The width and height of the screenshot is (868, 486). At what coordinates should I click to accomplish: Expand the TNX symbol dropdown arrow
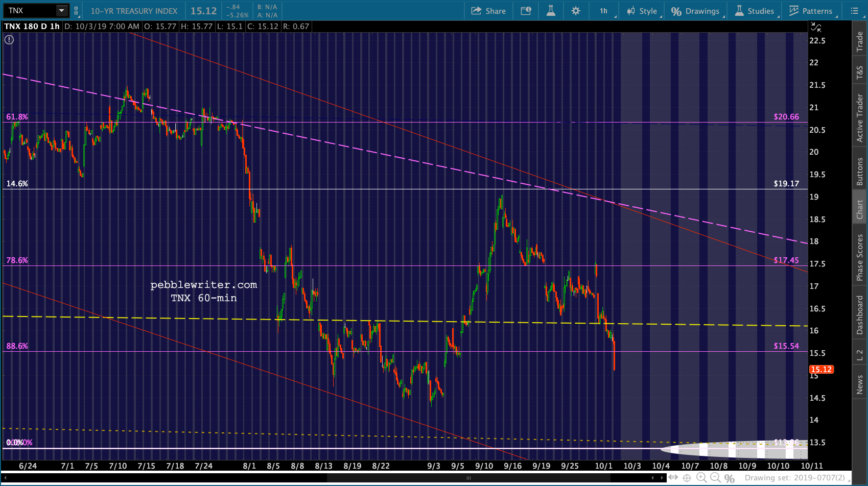point(62,10)
